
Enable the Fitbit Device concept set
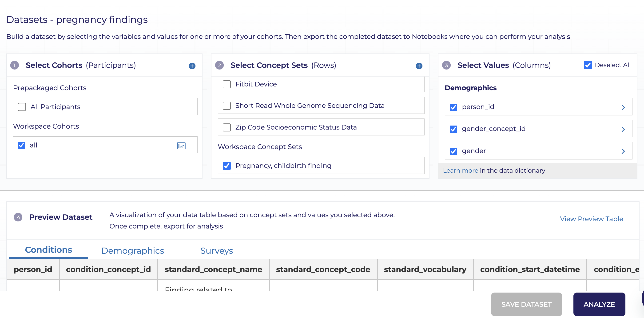pos(227,84)
